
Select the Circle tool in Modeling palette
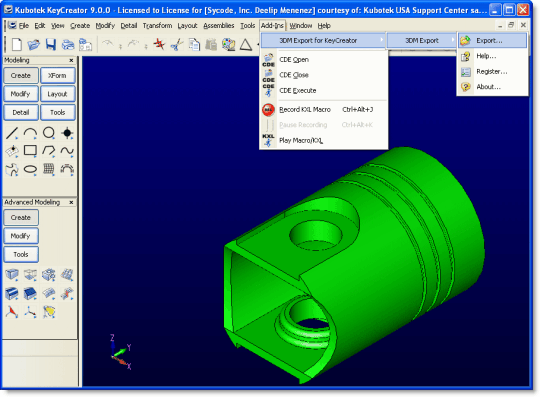[x=49, y=133]
